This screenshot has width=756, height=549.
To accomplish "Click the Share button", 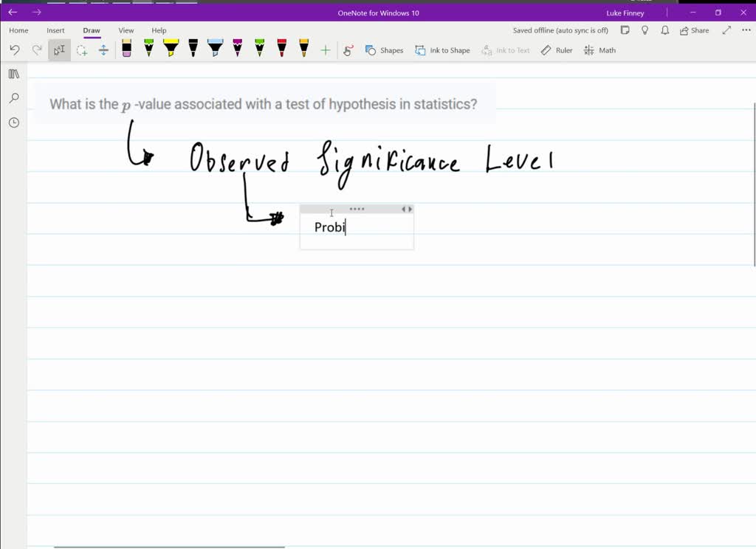I will (694, 30).
